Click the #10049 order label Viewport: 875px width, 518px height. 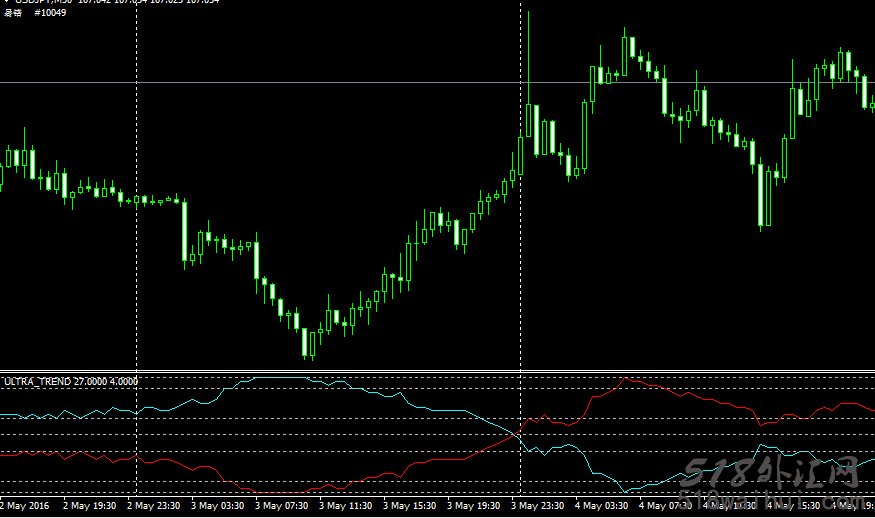point(50,13)
